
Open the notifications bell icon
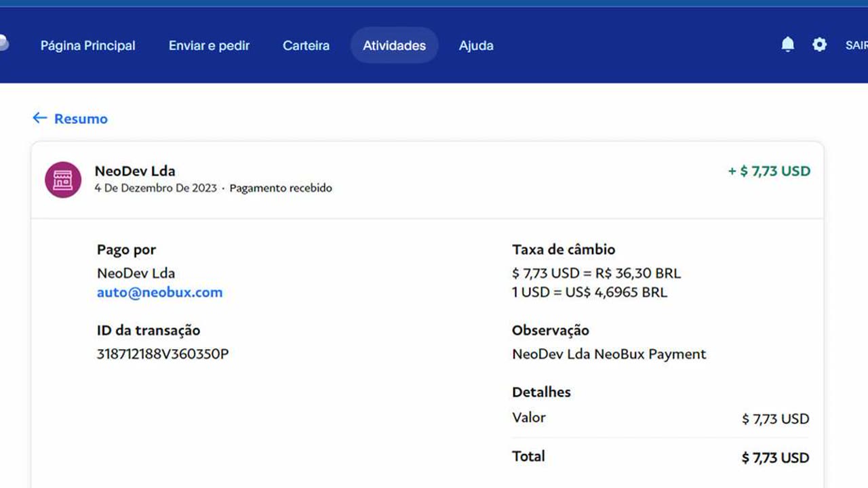787,45
